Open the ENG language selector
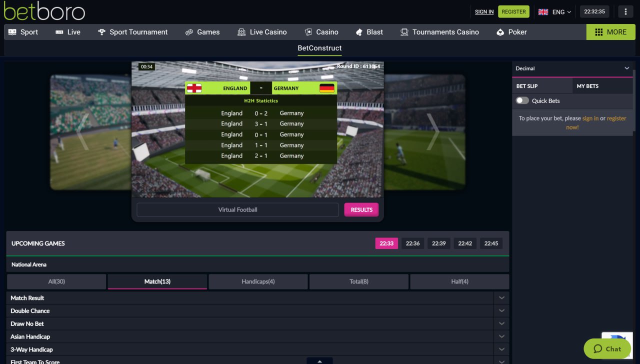Viewport: 640px width, 364px height. (554, 11)
